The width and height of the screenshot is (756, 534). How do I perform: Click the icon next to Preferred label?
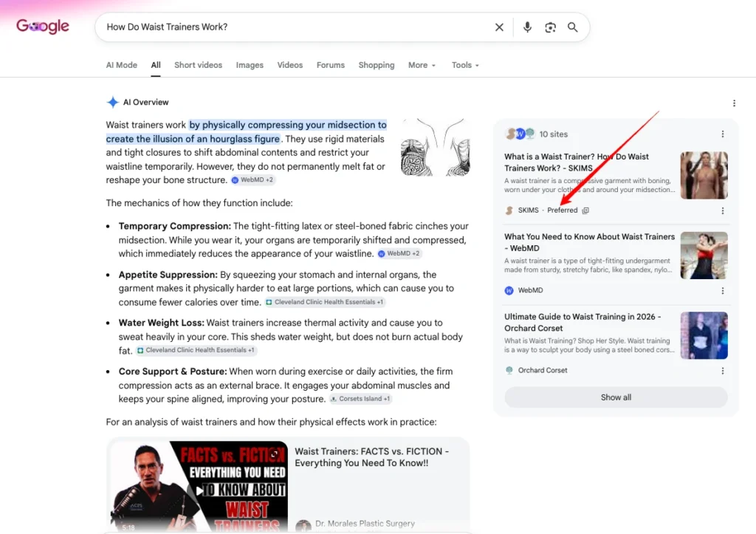[585, 210]
